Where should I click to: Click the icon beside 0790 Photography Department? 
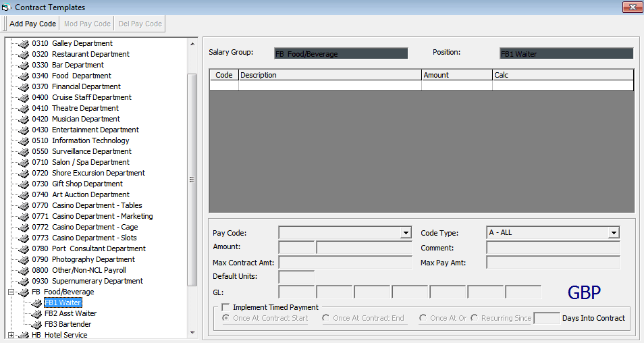click(24, 259)
